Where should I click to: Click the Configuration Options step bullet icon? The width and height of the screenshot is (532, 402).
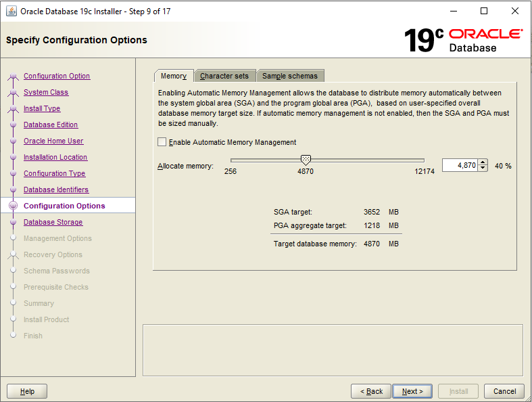tap(14, 206)
